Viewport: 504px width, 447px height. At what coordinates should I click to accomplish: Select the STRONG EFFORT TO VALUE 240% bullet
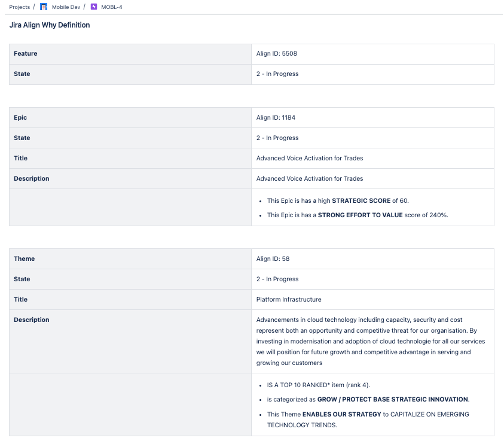point(358,215)
